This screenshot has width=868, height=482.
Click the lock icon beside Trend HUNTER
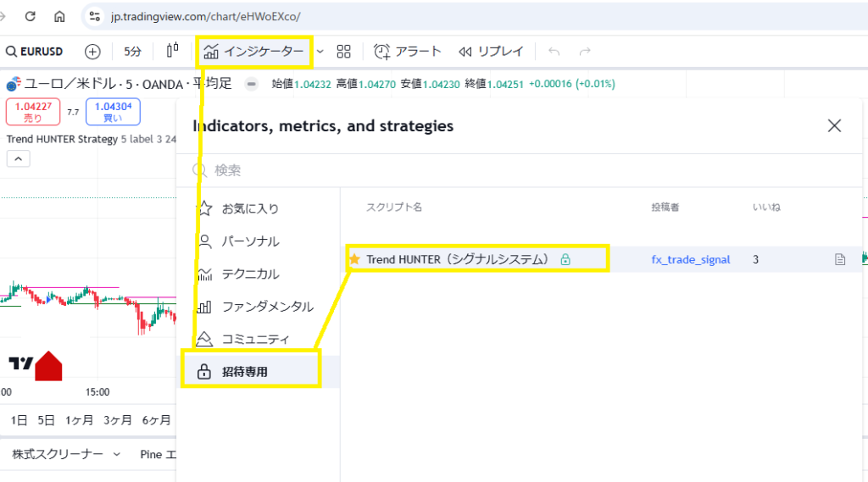coord(565,259)
